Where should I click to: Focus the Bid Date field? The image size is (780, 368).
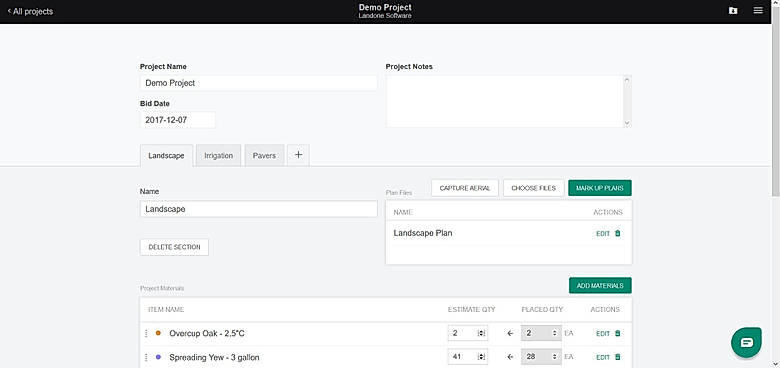pos(178,120)
